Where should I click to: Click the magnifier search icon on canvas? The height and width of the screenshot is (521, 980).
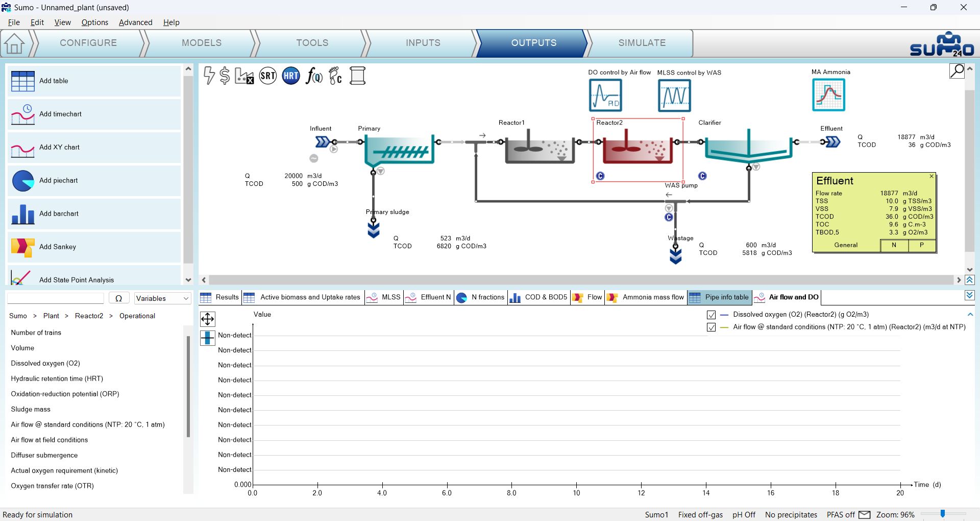click(x=957, y=71)
